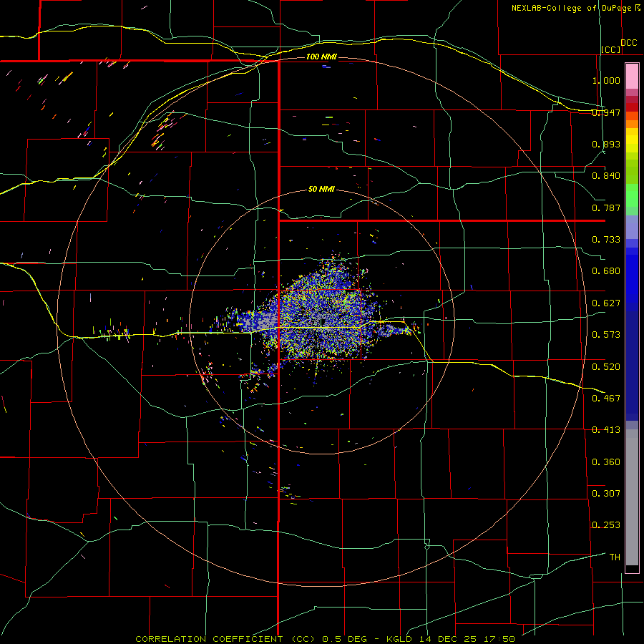The width and height of the screenshot is (644, 644).
Task: Click the 50 NMI range ring label
Action: [x=321, y=189]
